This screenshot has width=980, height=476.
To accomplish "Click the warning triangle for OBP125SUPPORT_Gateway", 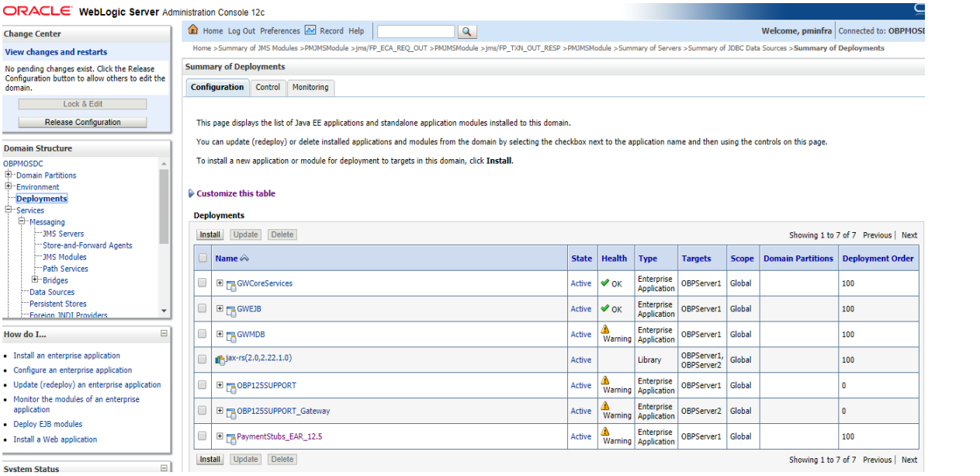I will (x=605, y=406).
